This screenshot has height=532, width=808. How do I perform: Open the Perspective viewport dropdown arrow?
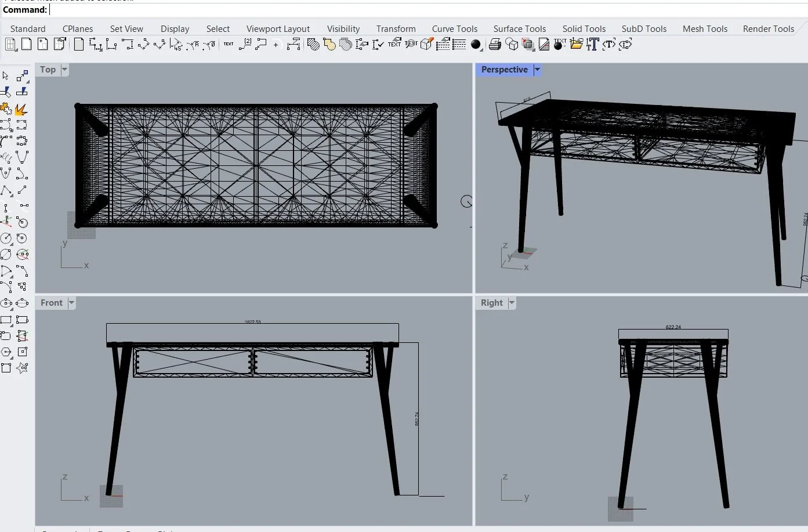click(x=537, y=70)
